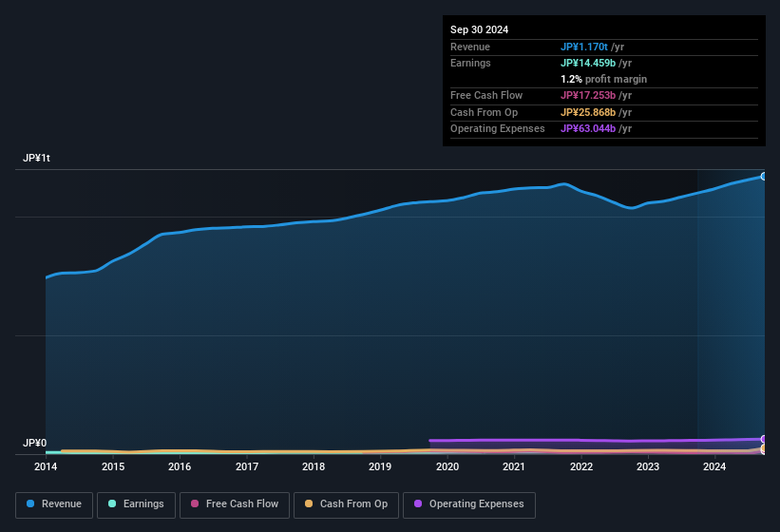Click the Operating Expenses tooltip label
780x532 pixels.
498,129
